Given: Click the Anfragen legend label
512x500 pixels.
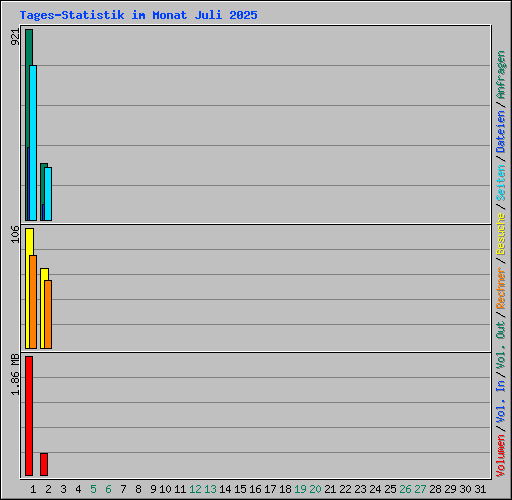Looking at the screenshot, I should coord(501,75).
